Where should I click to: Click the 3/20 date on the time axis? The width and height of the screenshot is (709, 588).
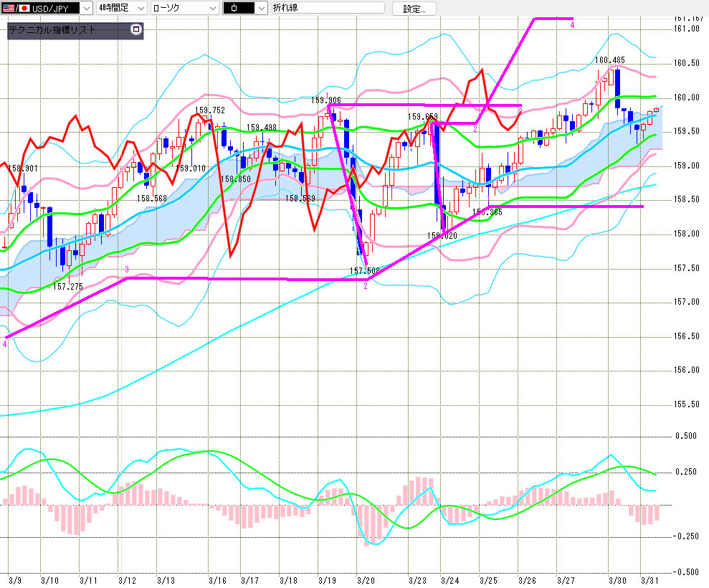[x=366, y=579]
